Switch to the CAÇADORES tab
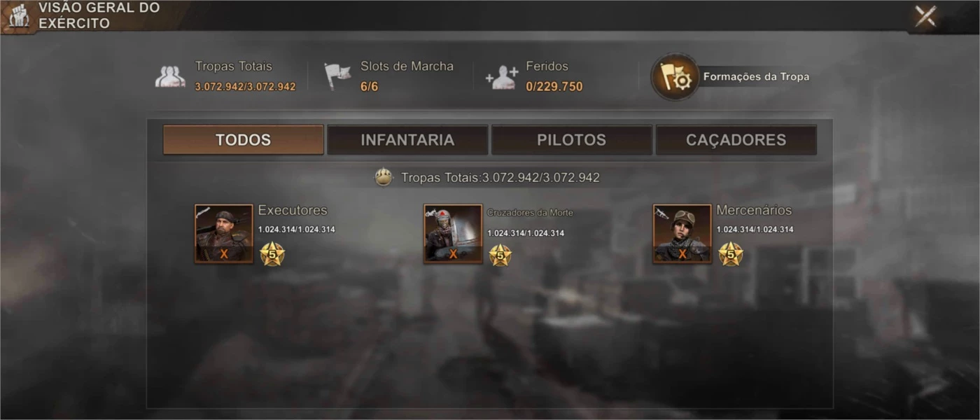This screenshot has height=420, width=980. (x=736, y=140)
